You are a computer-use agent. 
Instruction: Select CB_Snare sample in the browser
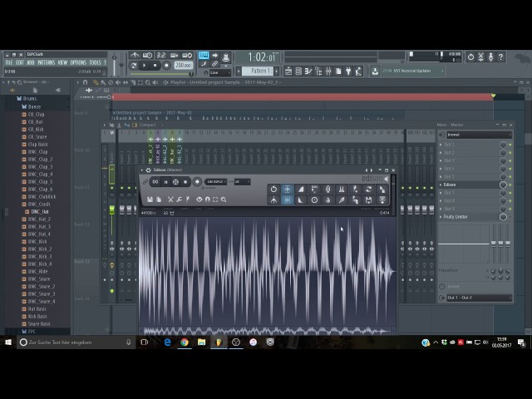[x=37, y=136]
